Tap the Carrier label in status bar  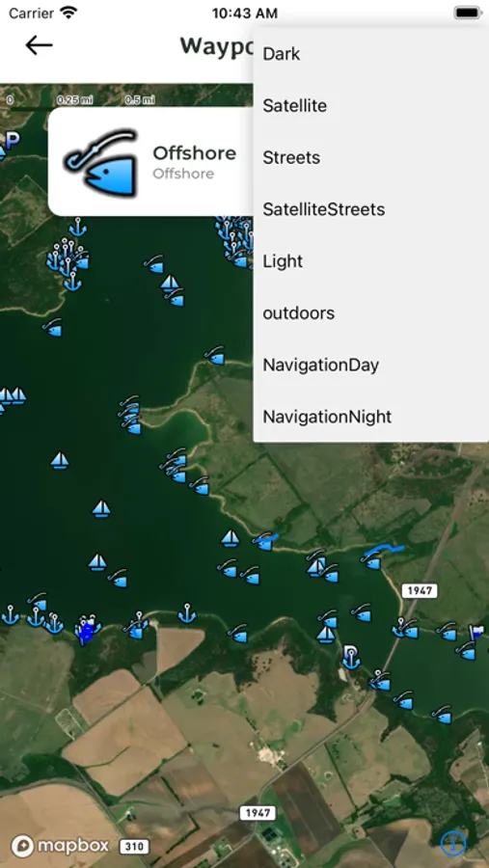(x=31, y=13)
